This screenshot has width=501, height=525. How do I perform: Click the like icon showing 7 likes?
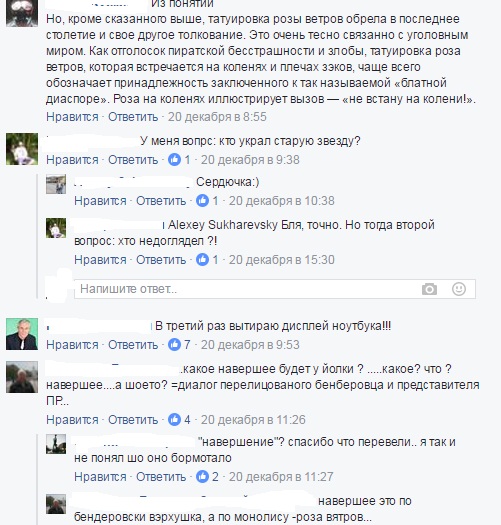[x=174, y=344]
